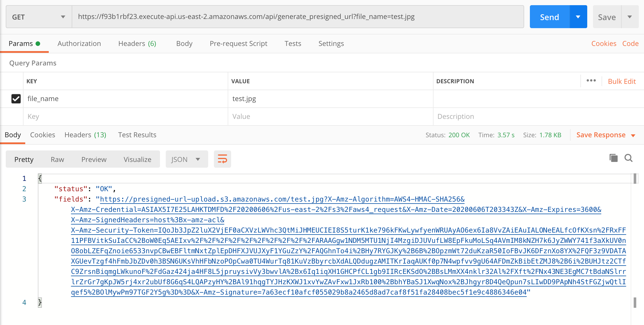644x325 pixels.
Task: Expand the Save button arrow dropdown
Action: [x=630, y=17]
